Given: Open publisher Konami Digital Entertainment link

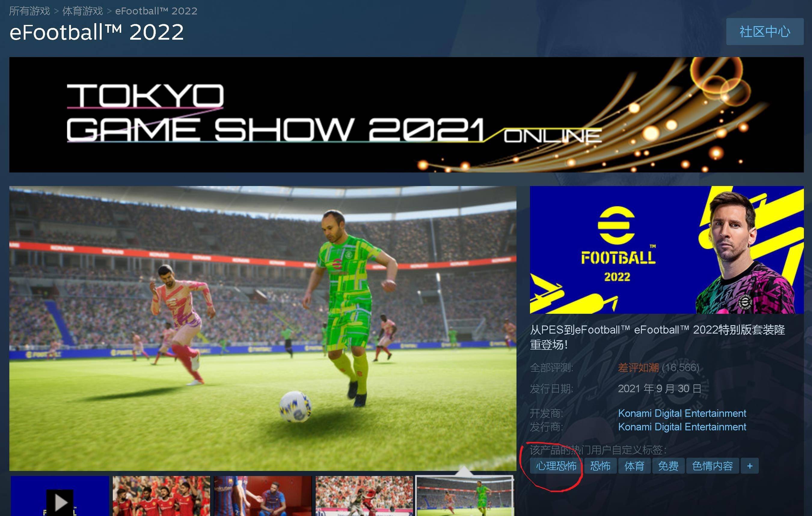Looking at the screenshot, I should coord(682,427).
